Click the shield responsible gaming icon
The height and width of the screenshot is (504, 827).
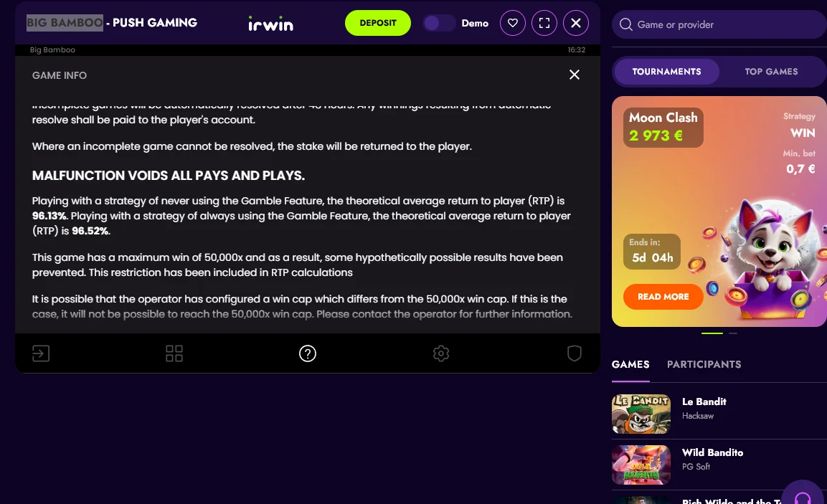pyautogui.click(x=575, y=353)
